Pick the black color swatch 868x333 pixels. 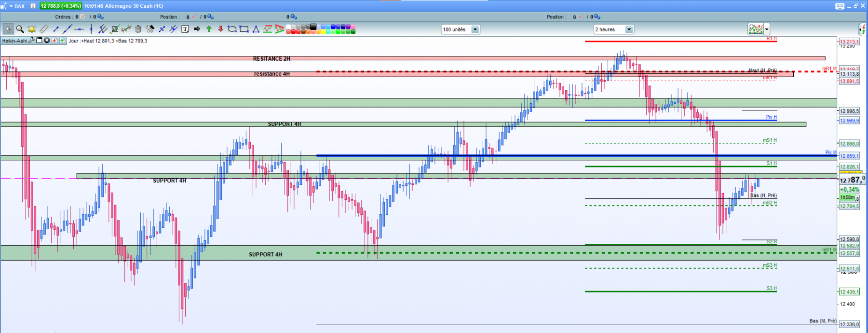[x=313, y=27]
